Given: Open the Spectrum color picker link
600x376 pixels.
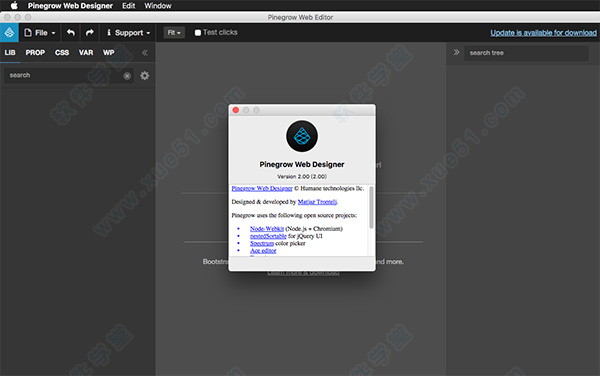Looking at the screenshot, I should point(262,243).
